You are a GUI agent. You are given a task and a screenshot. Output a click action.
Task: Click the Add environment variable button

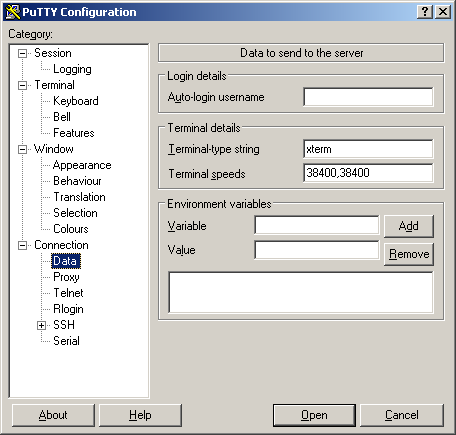409,226
